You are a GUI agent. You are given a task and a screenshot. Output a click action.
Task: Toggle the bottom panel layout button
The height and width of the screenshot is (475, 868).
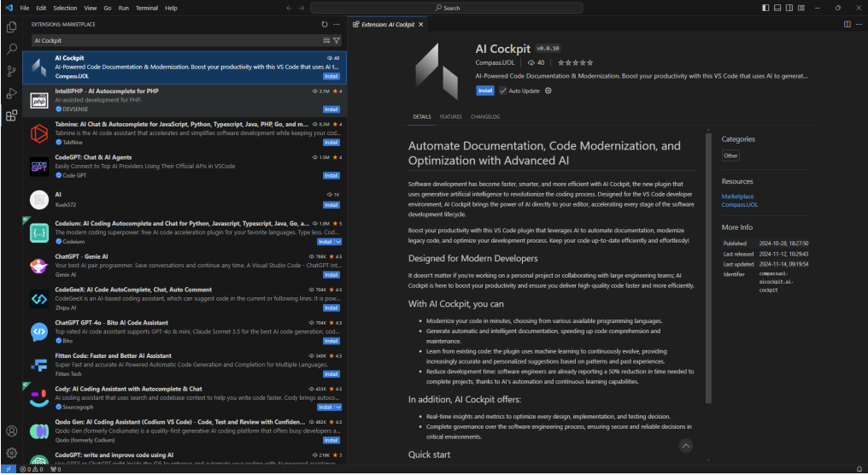pos(777,8)
